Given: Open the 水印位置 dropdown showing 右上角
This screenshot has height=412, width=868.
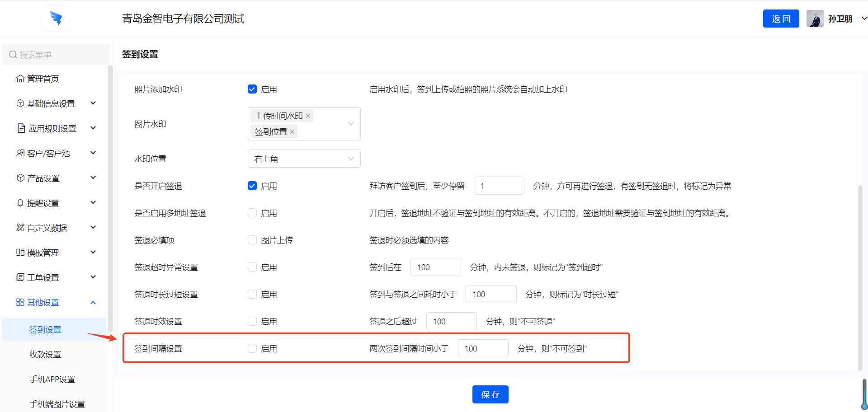Looking at the screenshot, I should (304, 159).
